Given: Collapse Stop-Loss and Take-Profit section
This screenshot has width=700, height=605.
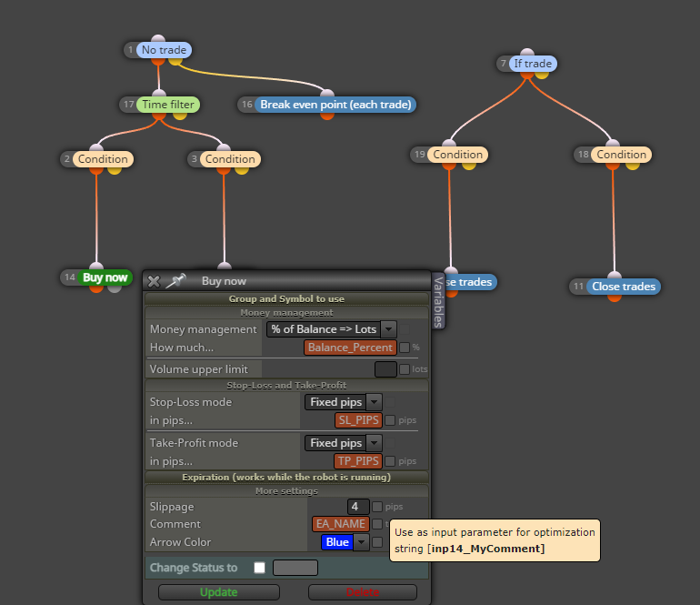Looking at the screenshot, I should (x=286, y=385).
